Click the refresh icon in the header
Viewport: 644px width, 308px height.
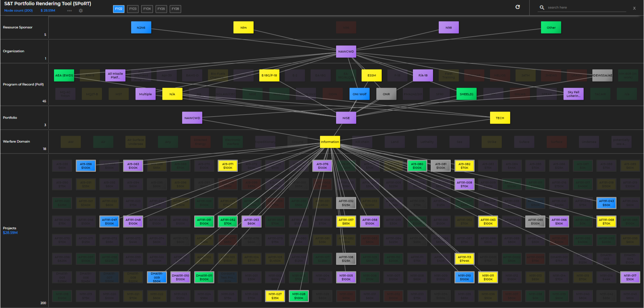pos(518,7)
